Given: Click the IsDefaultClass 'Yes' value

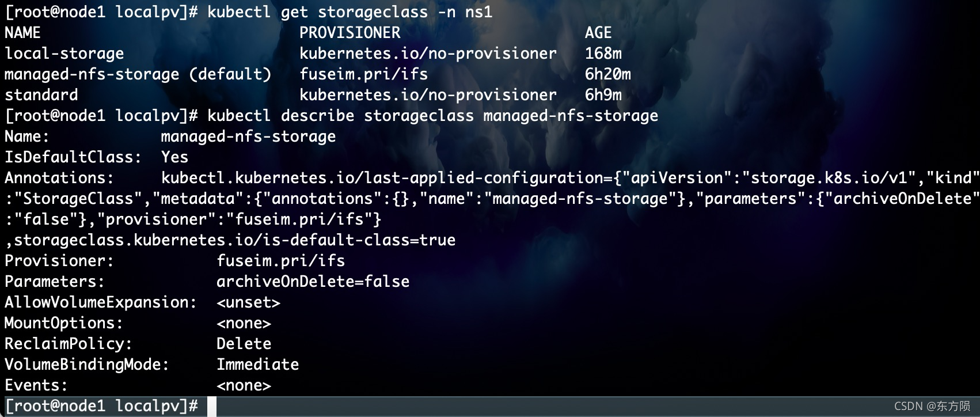Looking at the screenshot, I should [x=174, y=157].
